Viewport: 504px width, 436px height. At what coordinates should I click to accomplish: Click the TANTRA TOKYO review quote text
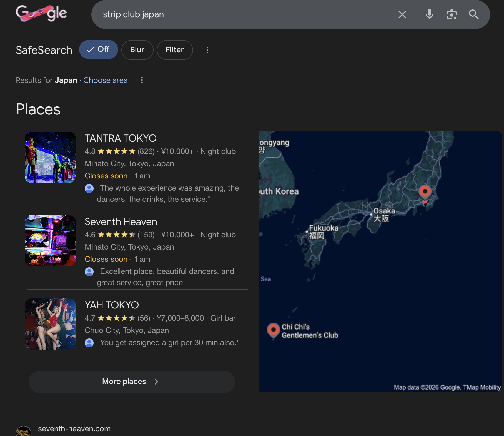pyautogui.click(x=168, y=194)
